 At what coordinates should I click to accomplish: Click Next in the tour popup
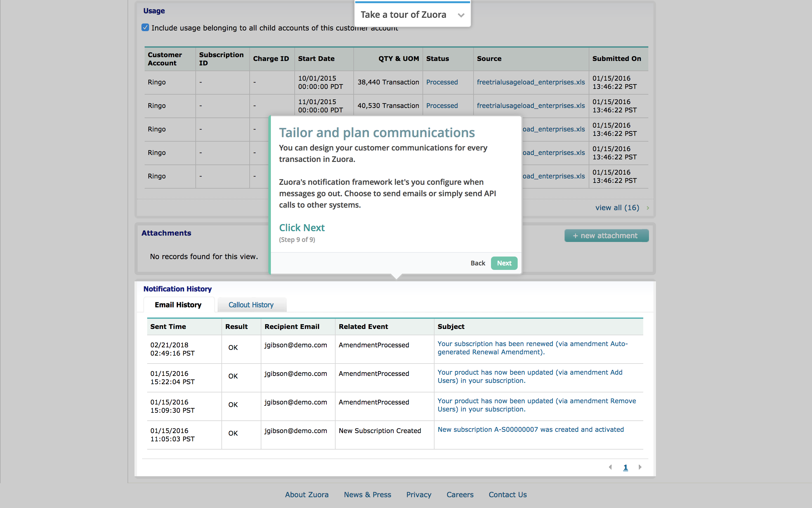[x=504, y=263]
